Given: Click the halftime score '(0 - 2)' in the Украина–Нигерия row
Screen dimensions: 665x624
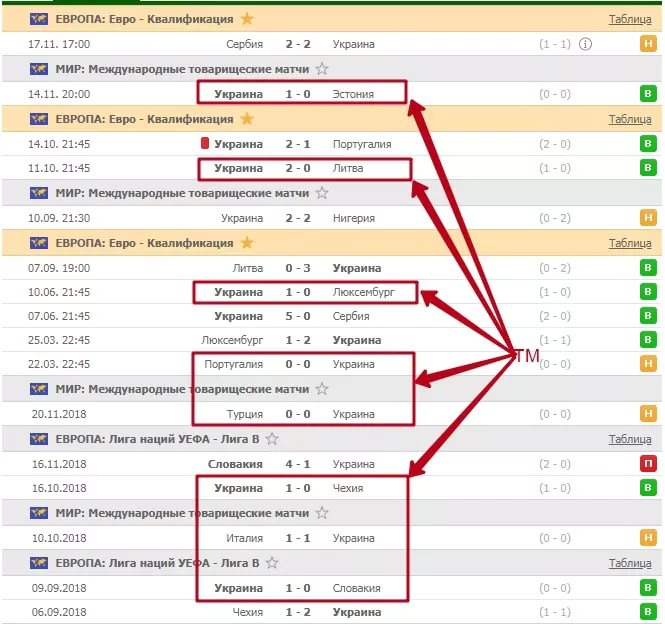Looking at the screenshot, I should point(555,218).
